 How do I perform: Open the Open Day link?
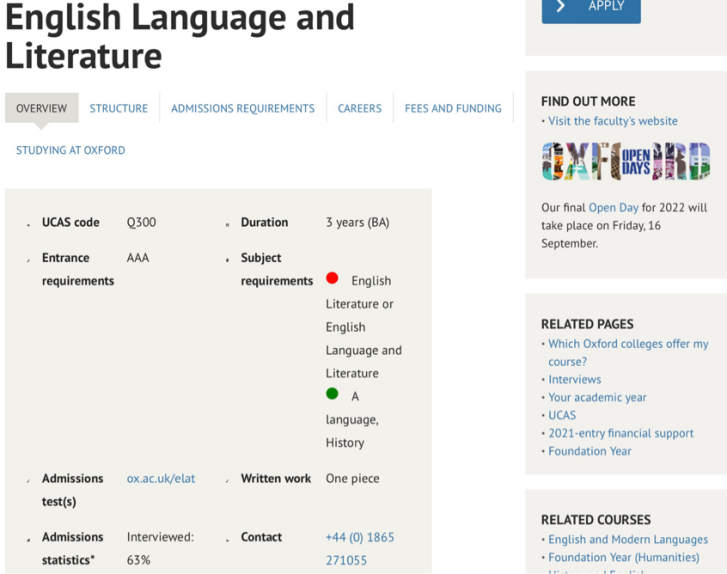613,207
